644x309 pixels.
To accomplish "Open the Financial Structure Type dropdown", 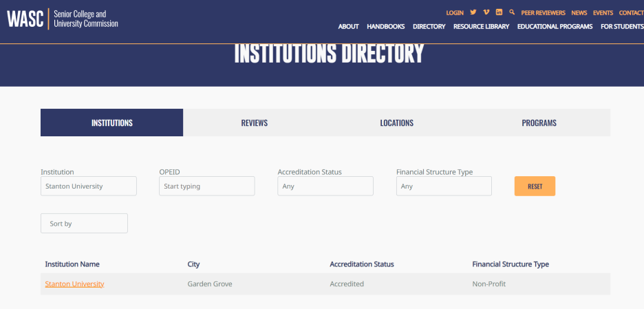I will (444, 186).
